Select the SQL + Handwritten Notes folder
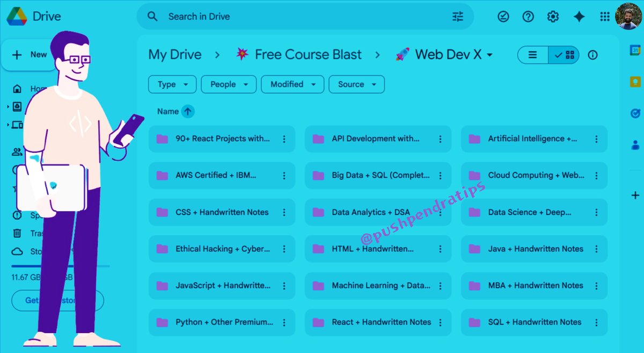 535,322
